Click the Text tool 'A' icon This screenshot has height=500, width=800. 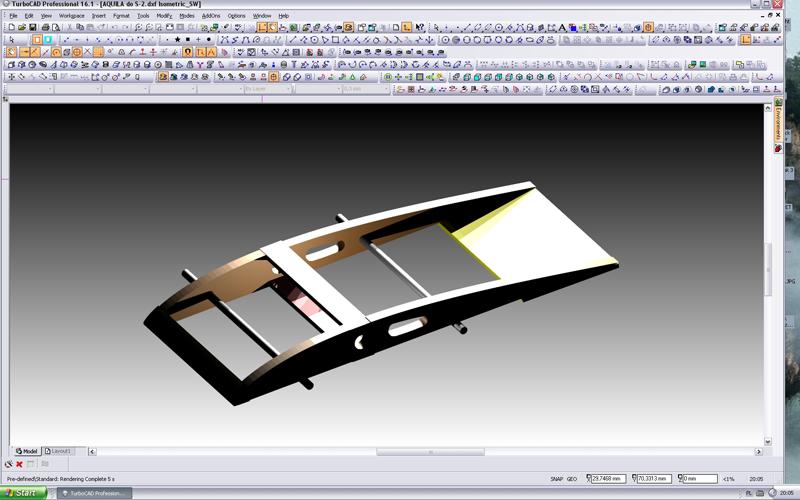click(x=561, y=27)
